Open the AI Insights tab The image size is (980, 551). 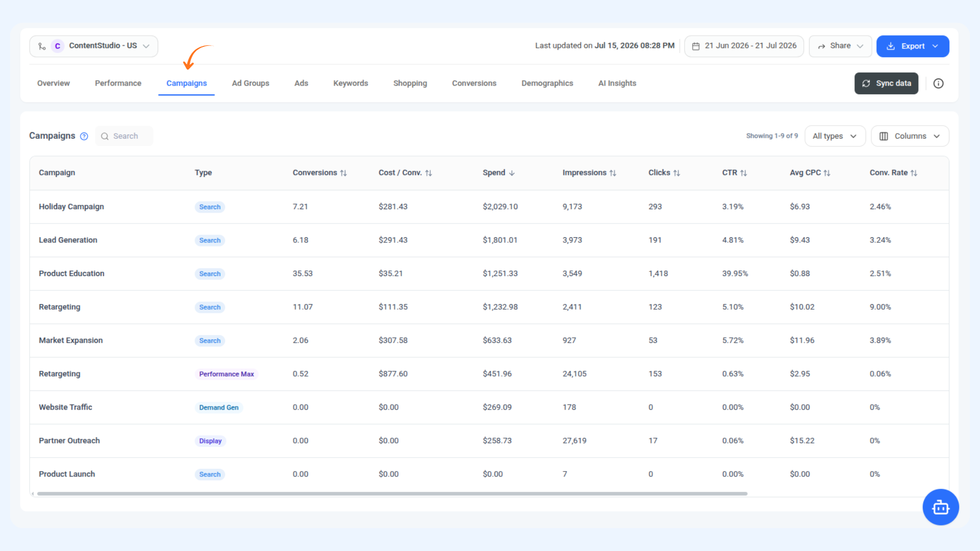point(617,83)
